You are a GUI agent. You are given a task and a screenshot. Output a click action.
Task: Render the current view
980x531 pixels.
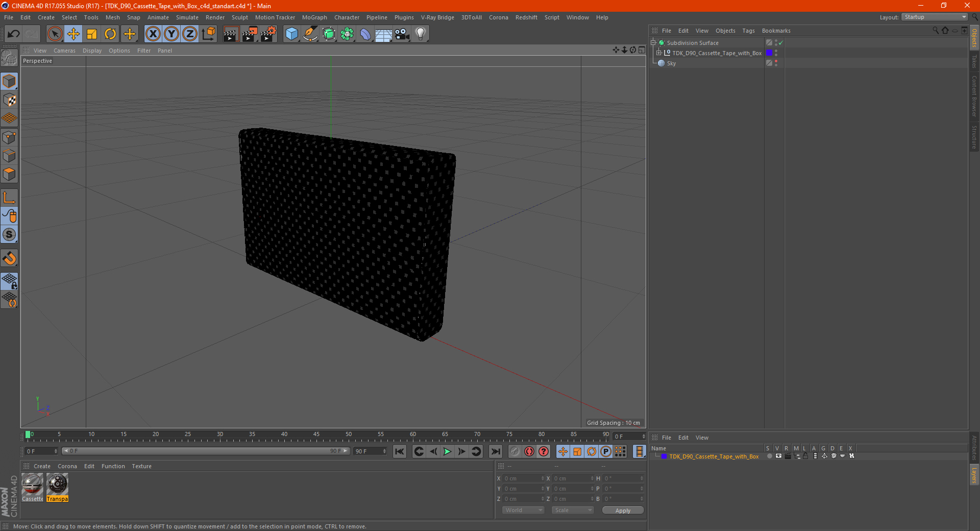coord(231,34)
